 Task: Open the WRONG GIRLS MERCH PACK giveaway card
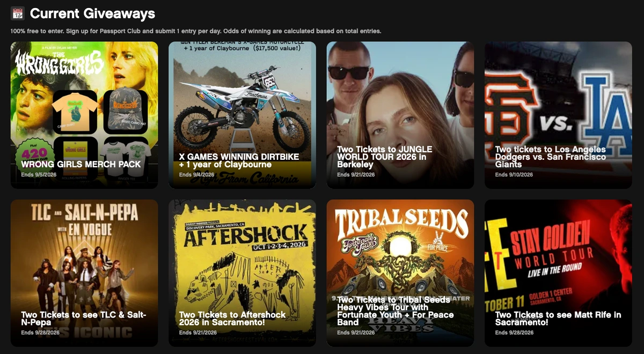pyautogui.click(x=84, y=115)
